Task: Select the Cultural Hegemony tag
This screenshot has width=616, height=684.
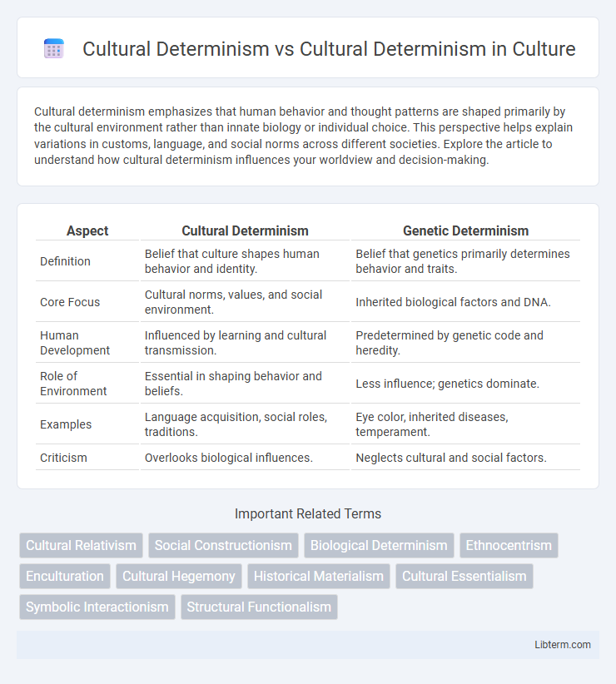Action: tap(179, 577)
